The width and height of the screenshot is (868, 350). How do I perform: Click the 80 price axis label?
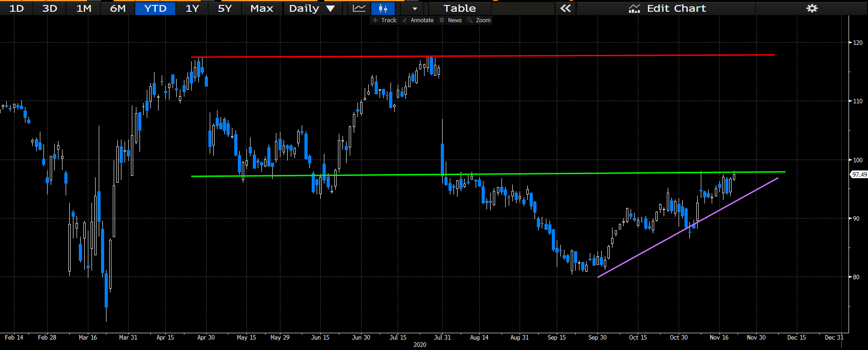click(x=856, y=277)
